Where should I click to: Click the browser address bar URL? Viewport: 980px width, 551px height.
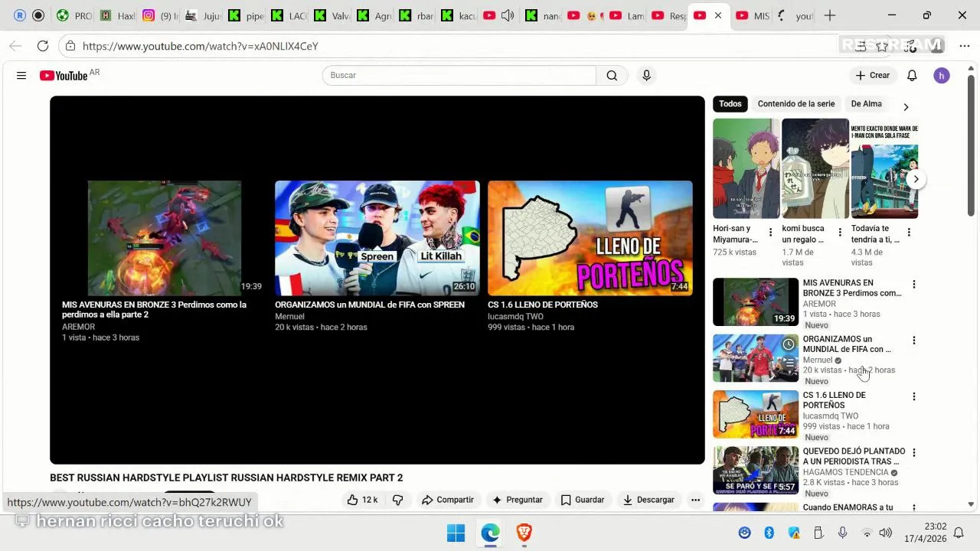click(200, 46)
